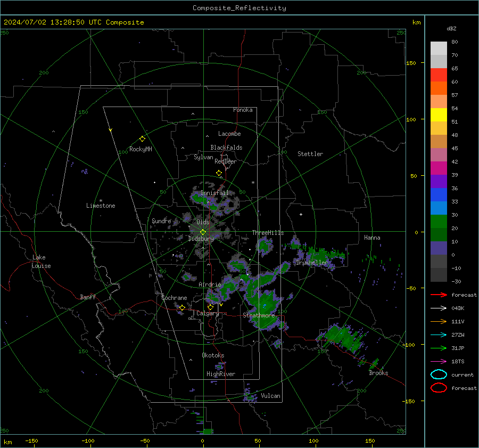Click the Stettler city label
The image size is (479, 448).
click(x=310, y=154)
